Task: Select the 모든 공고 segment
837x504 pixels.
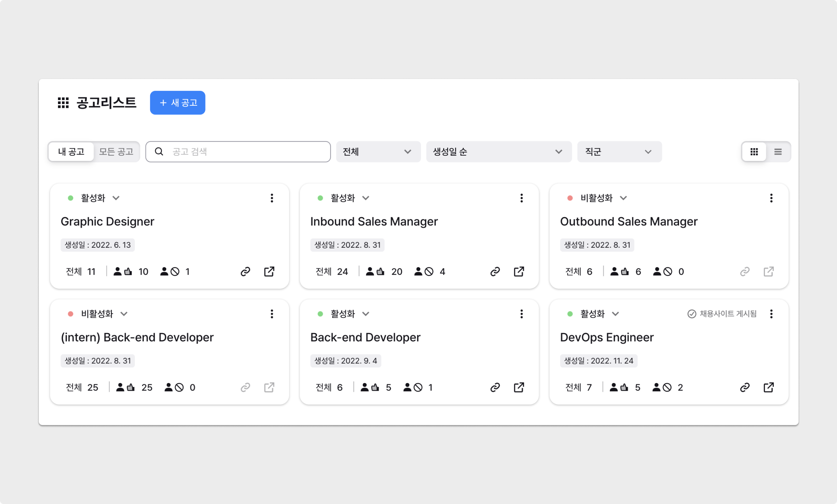Action: click(x=116, y=152)
